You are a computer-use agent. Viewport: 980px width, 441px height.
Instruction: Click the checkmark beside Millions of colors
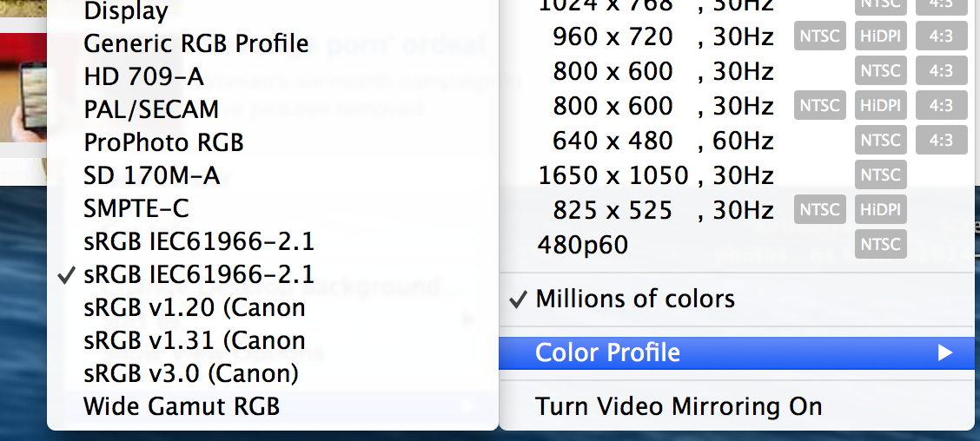pyautogui.click(x=518, y=299)
